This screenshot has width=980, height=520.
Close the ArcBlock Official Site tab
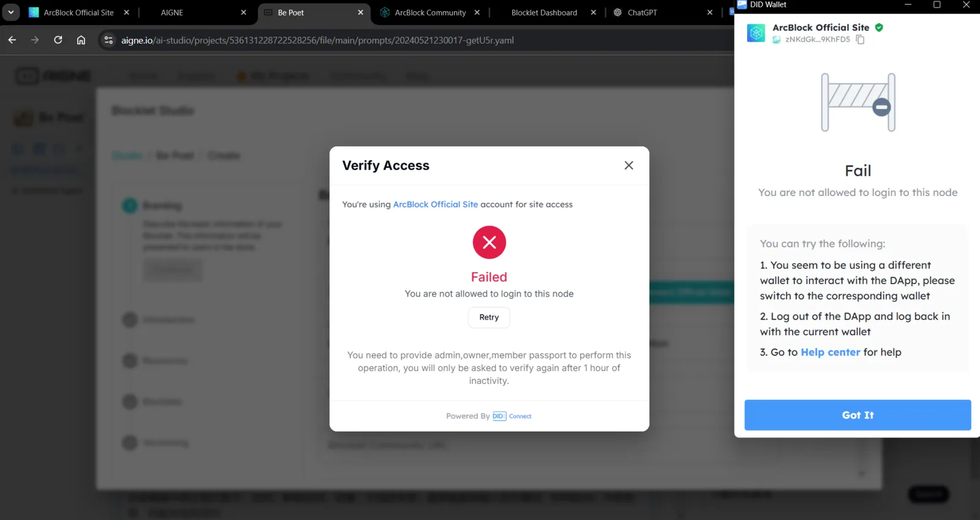click(126, 12)
